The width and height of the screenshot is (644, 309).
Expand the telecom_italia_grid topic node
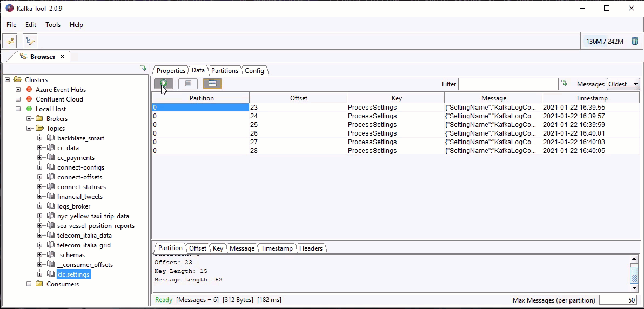pos(40,245)
